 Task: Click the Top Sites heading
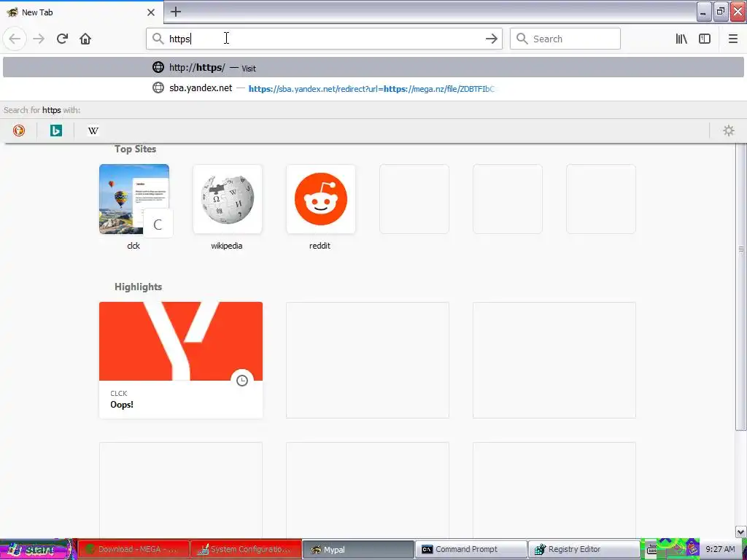(x=135, y=149)
